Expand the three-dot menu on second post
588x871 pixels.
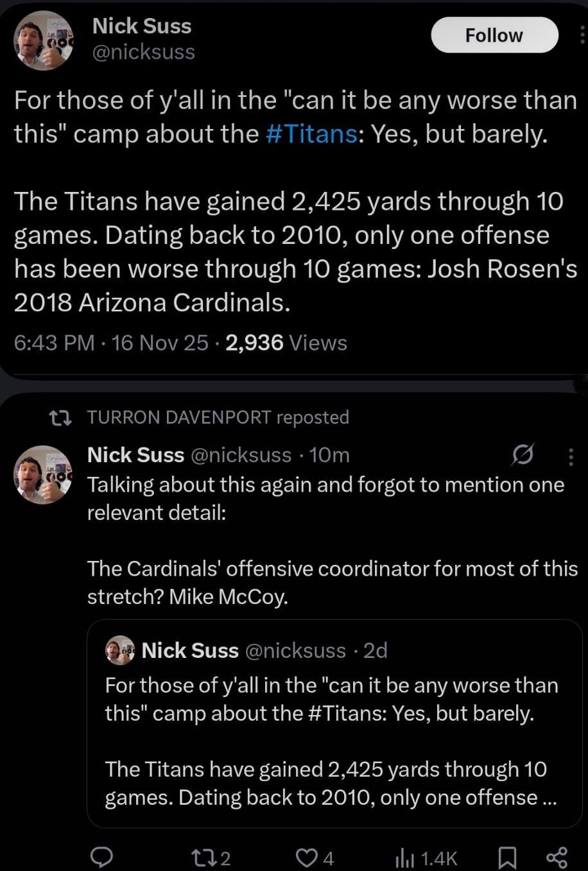(571, 456)
